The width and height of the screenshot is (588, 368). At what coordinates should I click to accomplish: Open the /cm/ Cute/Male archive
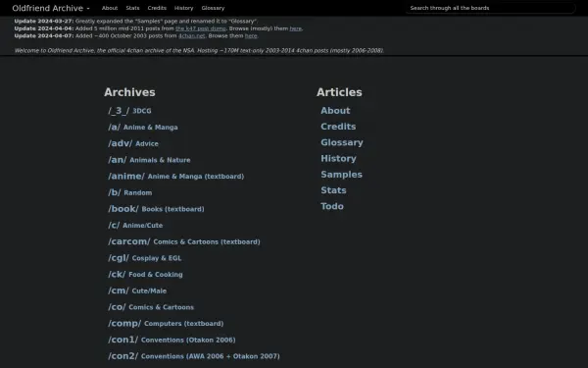pyautogui.click(x=137, y=290)
